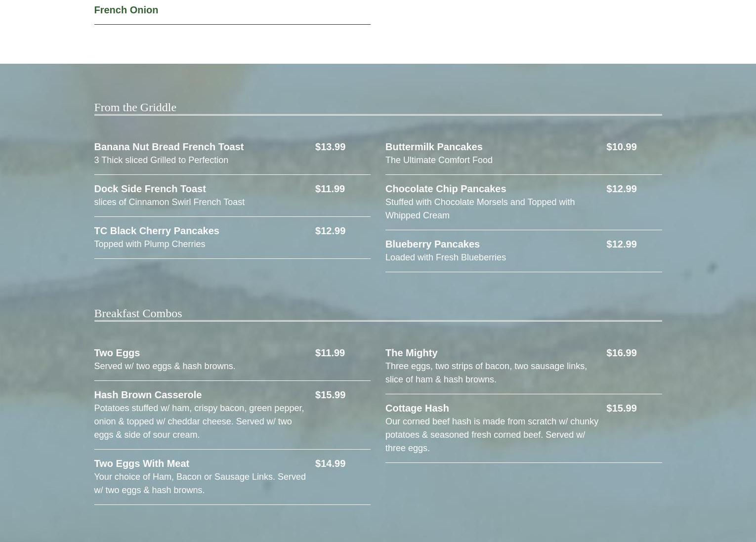
Task: Select the Cottage Hash item title
Action: 417,408
